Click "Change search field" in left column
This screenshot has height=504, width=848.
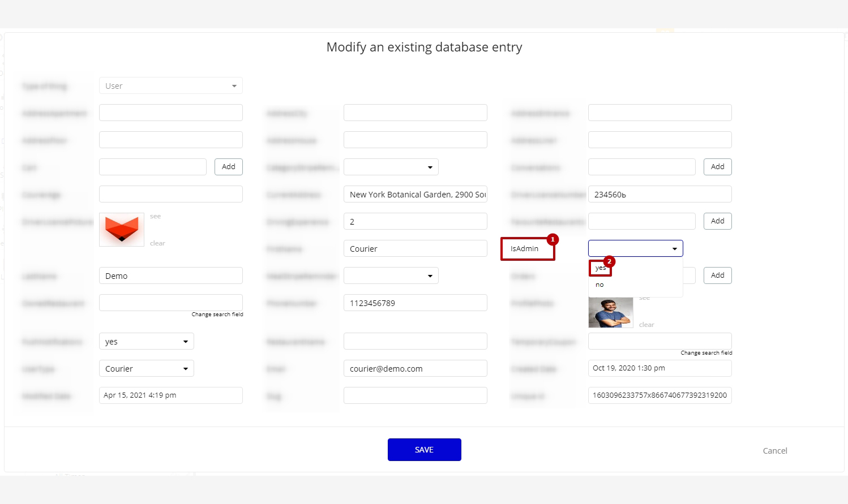click(217, 315)
